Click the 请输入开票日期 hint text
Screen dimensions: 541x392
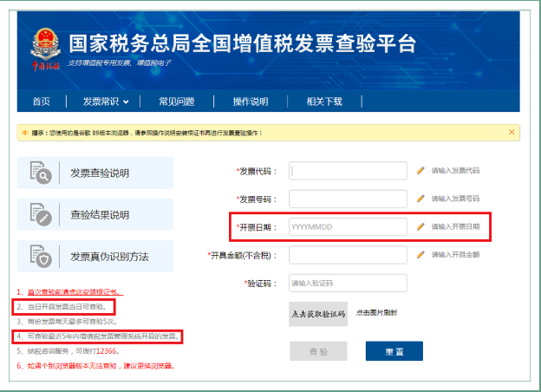point(455,226)
